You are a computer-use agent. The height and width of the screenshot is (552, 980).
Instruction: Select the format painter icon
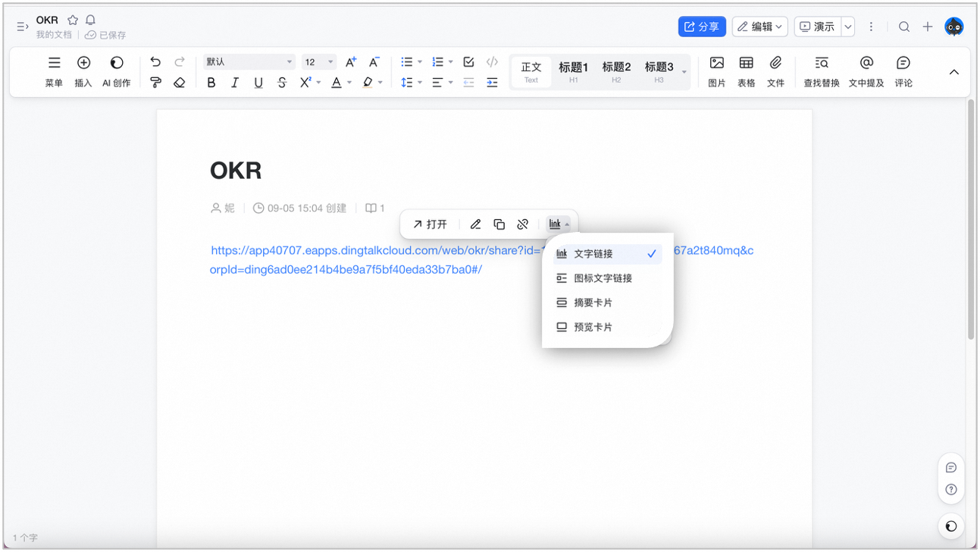coord(155,83)
